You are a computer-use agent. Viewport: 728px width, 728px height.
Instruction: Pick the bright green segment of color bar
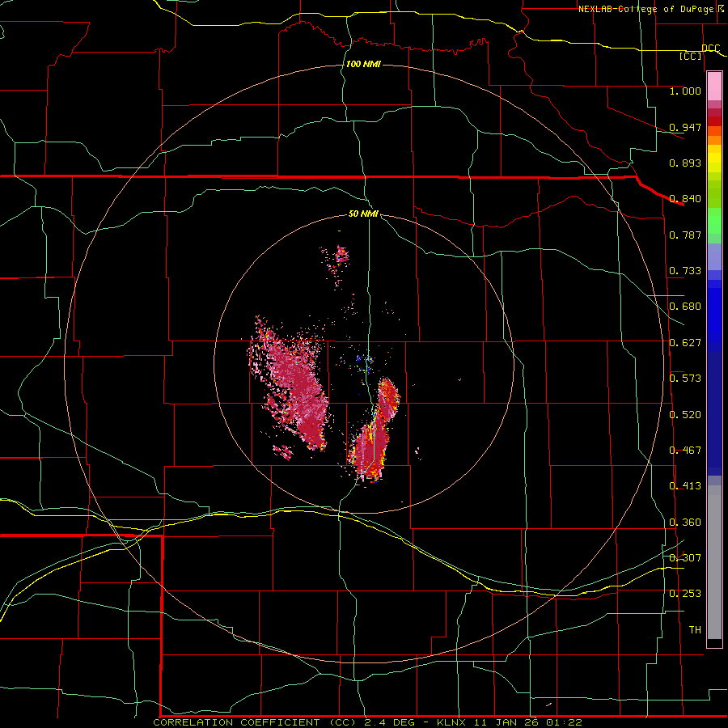coord(714,221)
